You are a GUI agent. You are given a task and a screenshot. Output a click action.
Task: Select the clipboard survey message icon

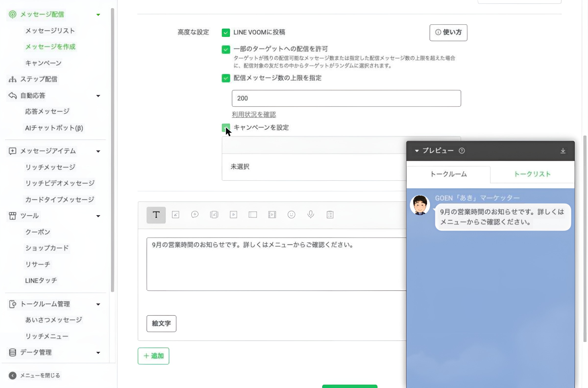(x=330, y=215)
